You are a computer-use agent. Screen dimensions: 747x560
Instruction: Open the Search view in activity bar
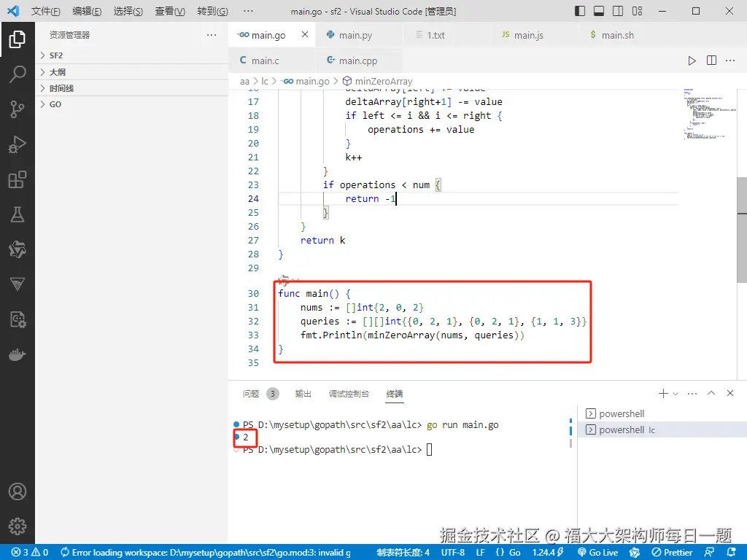click(18, 74)
